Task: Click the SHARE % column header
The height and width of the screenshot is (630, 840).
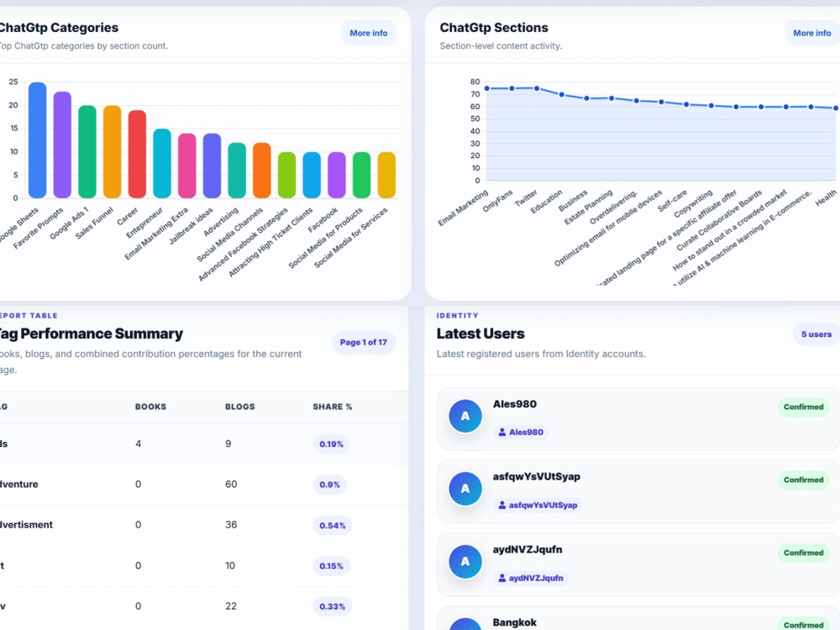Action: pos(333,407)
